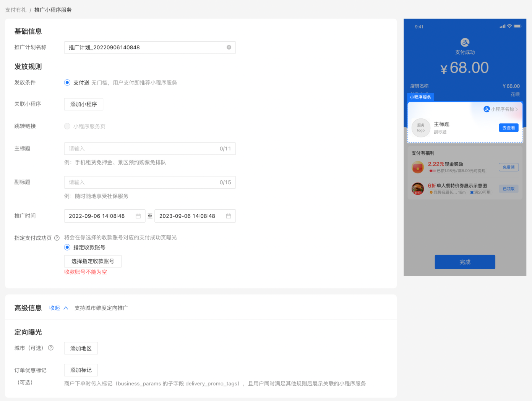Click the error text 收款账号不能为空
532x401 pixels.
point(86,272)
